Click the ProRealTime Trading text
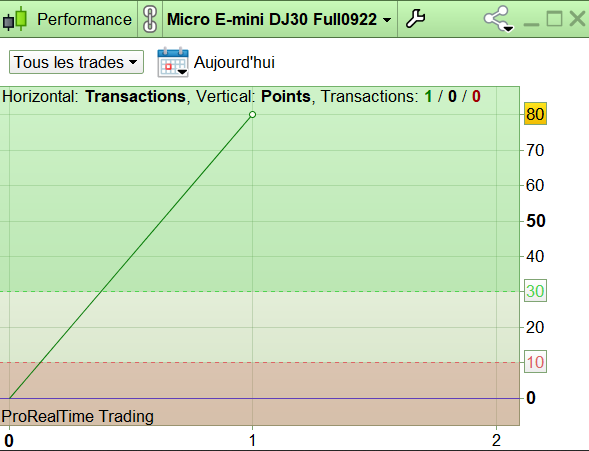 coord(78,416)
